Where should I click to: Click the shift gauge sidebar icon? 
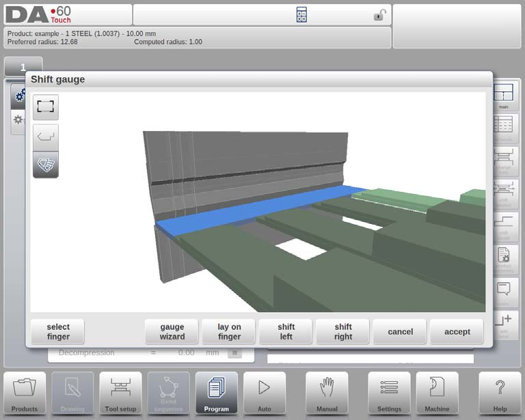(x=504, y=227)
